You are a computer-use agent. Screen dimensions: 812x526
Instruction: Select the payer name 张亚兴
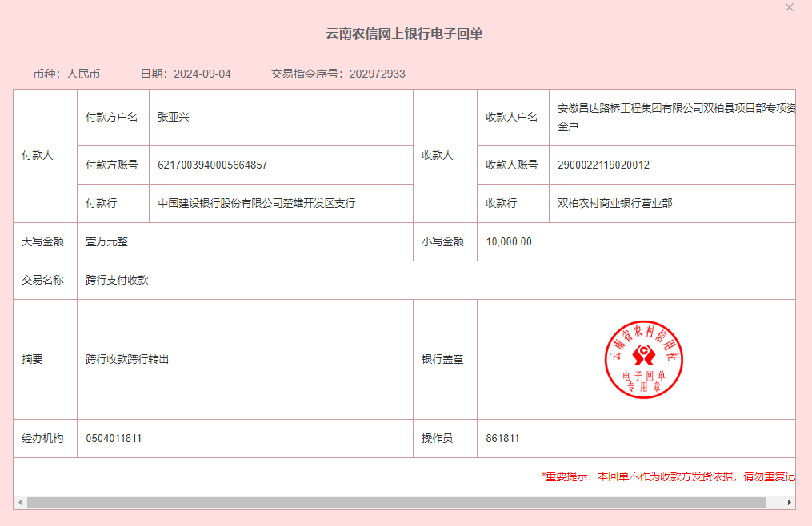pos(173,117)
